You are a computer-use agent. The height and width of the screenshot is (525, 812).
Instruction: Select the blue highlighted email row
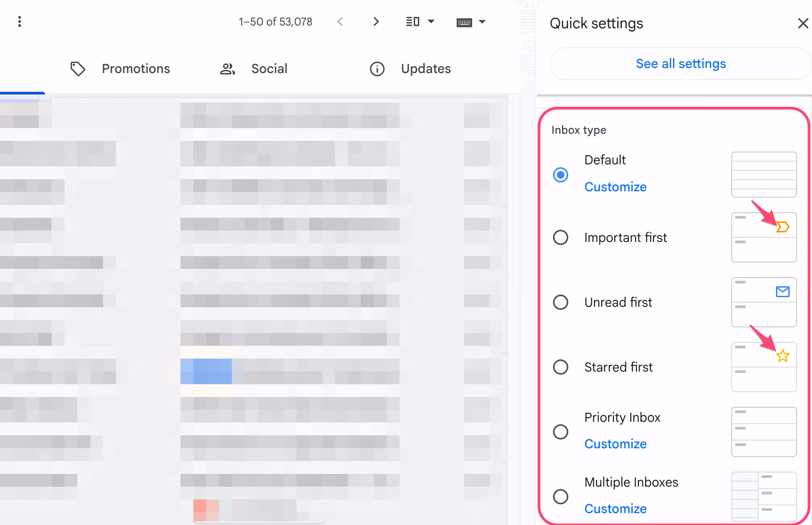[206, 371]
